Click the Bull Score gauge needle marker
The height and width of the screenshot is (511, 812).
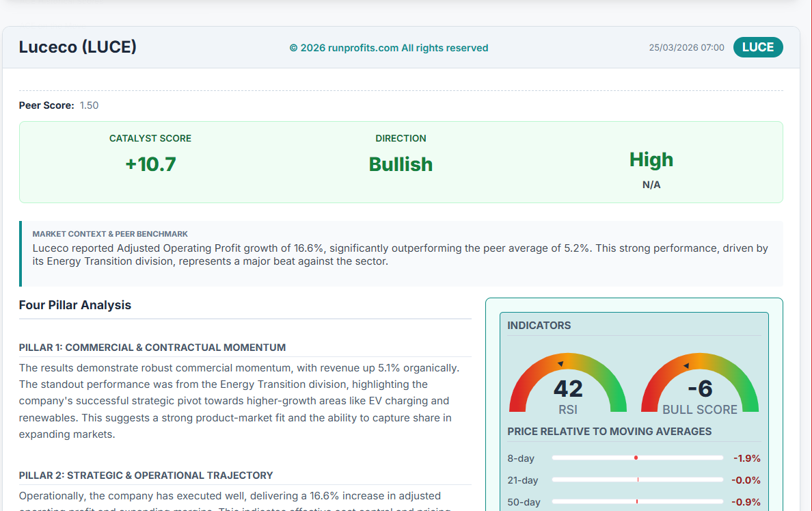686,365
